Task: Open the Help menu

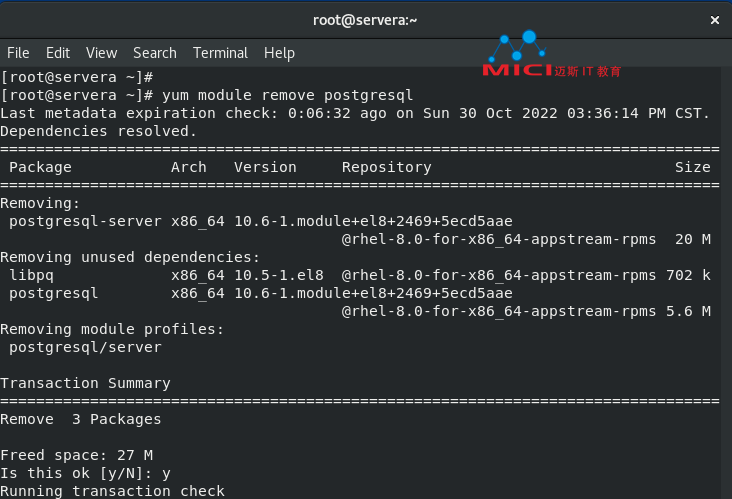Action: coord(279,53)
